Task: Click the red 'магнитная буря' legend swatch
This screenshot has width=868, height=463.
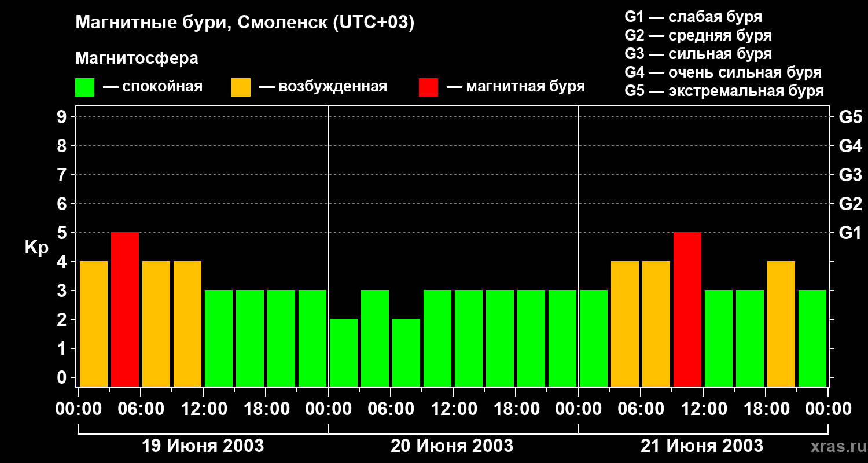Action: pyautogui.click(x=428, y=87)
